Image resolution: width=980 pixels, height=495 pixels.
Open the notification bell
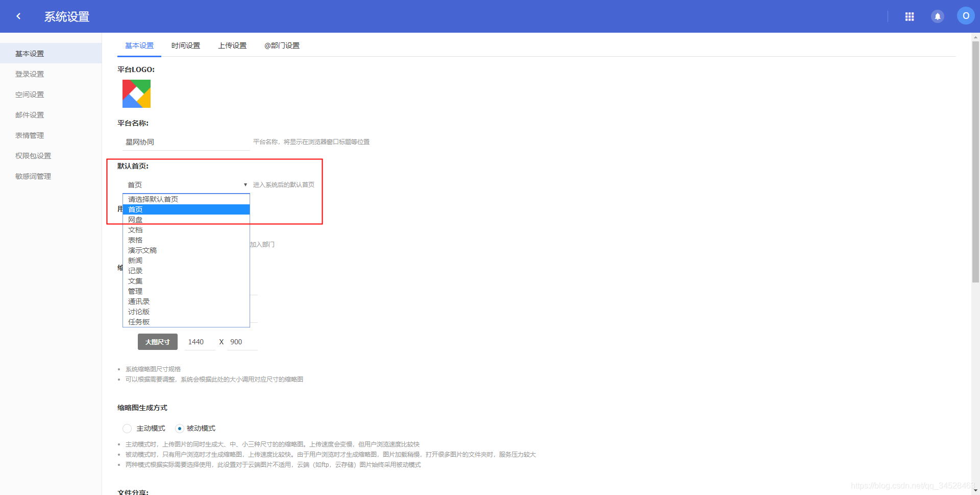click(x=938, y=16)
